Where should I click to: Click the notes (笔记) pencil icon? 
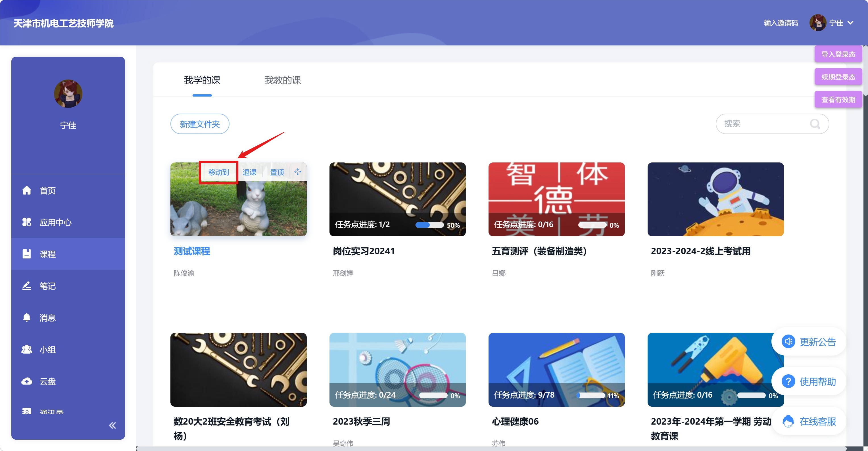(27, 286)
